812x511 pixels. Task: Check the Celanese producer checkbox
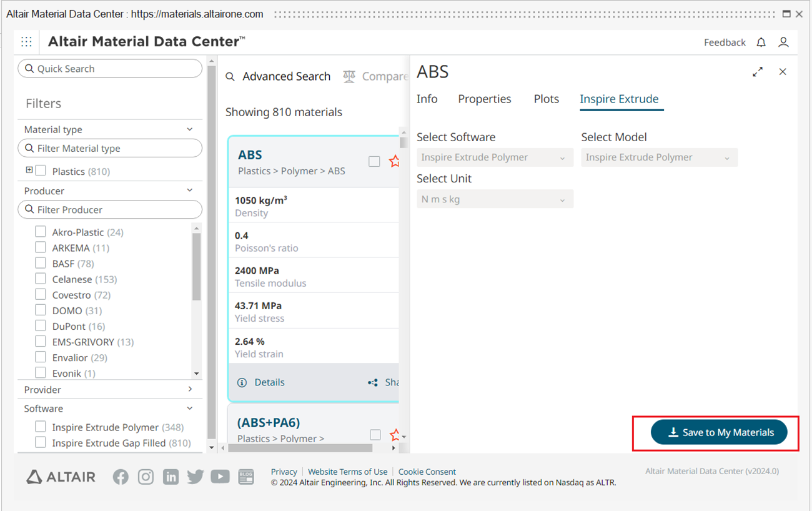pos(41,279)
